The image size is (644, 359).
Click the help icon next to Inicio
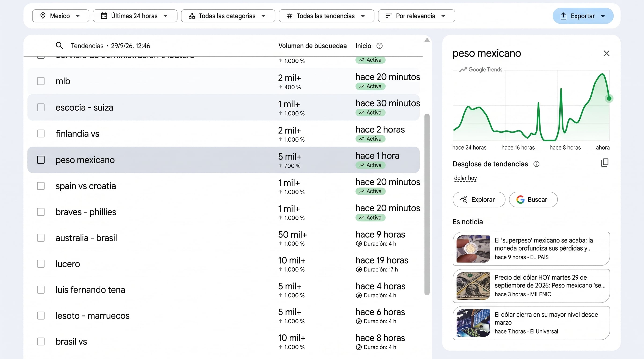[379, 46]
